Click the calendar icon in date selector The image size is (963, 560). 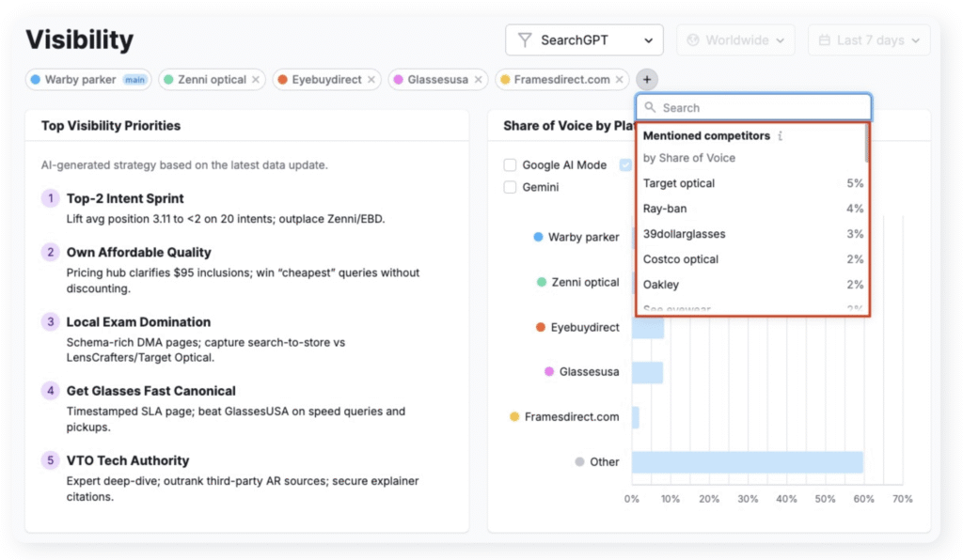(825, 40)
